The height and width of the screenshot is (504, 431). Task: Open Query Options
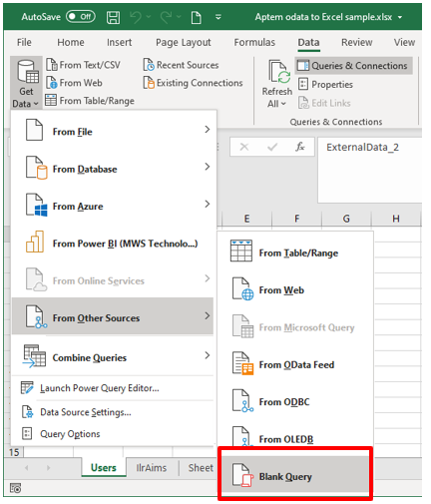[113, 434]
